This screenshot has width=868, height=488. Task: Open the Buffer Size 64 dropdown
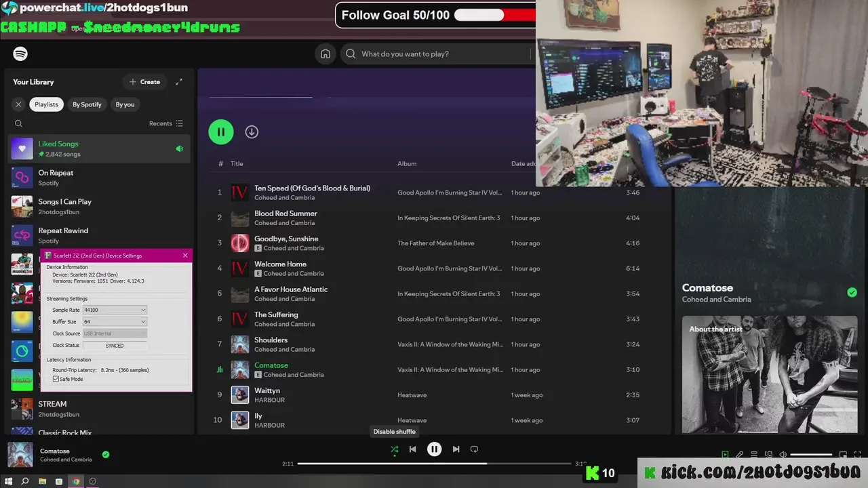pos(115,321)
